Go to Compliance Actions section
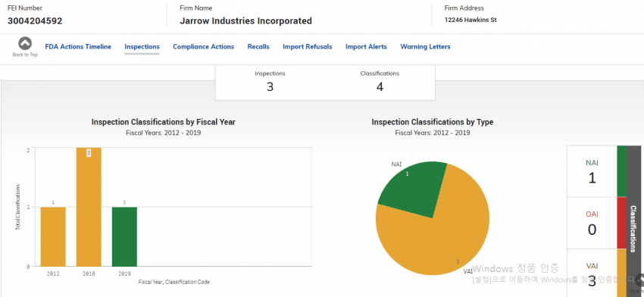 click(x=203, y=47)
